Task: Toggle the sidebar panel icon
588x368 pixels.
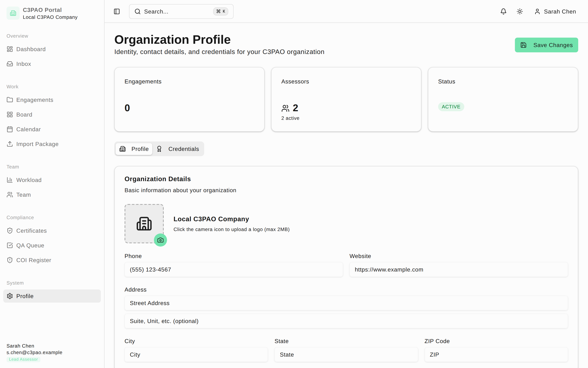Action: [117, 11]
